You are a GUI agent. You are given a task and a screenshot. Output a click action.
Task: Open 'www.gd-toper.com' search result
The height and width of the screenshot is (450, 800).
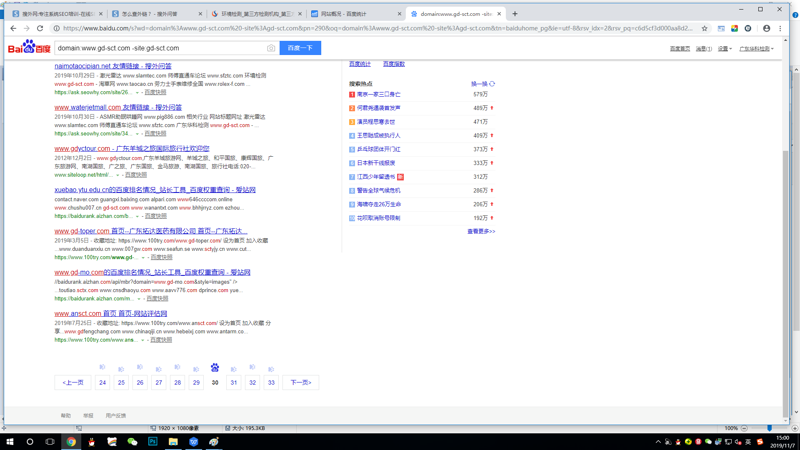[x=151, y=231]
